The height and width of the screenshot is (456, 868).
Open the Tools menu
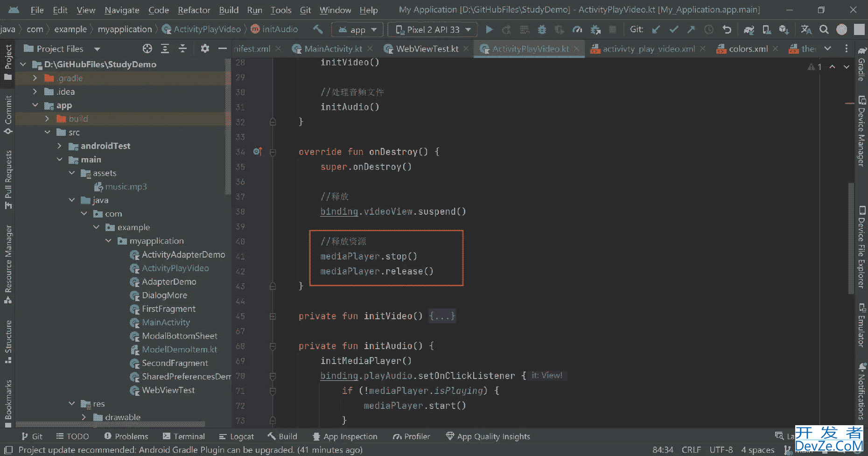click(280, 10)
